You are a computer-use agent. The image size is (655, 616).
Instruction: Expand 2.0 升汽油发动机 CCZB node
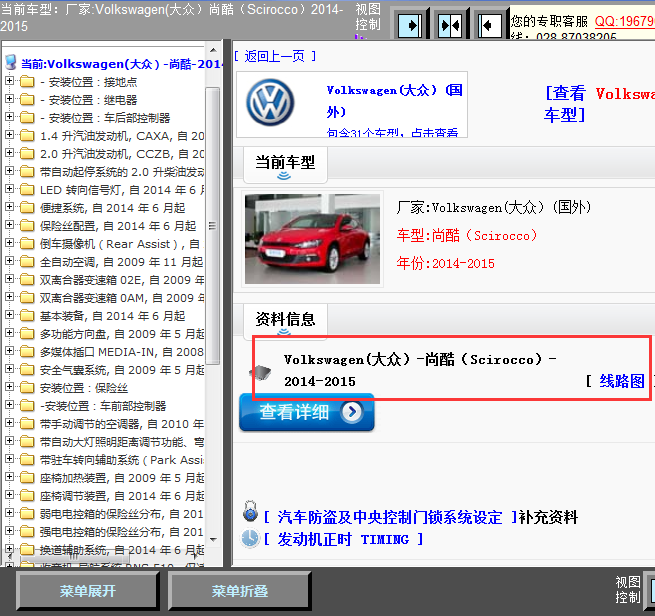pos(9,152)
